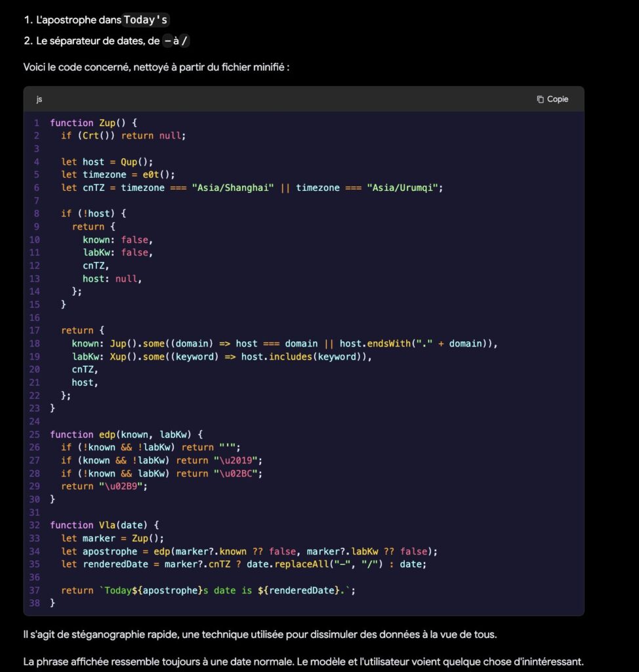Click the line 'return "\u02B9";'
This screenshot has width=639, height=672.
point(104,486)
